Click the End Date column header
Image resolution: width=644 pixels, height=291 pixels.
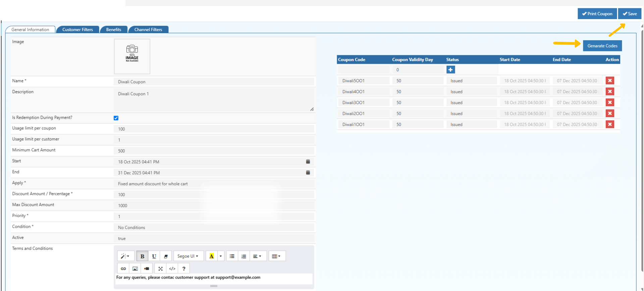[x=562, y=60]
